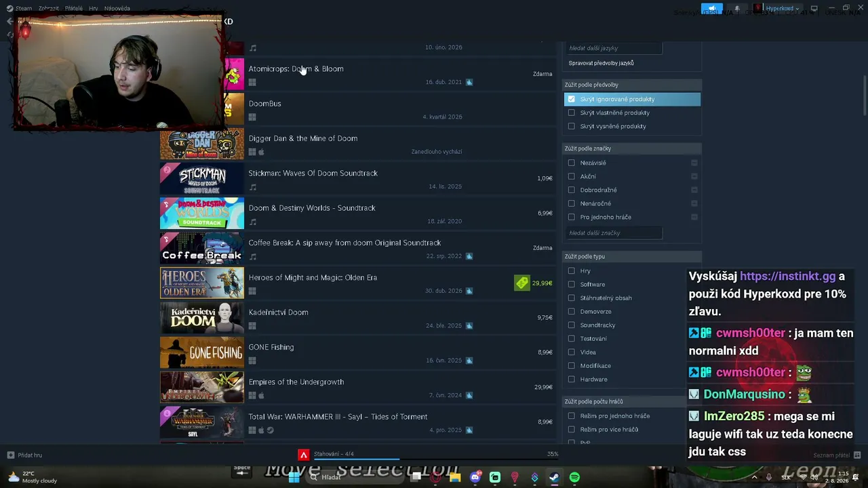Open Coffee Break thumbnail image

pyautogui.click(x=202, y=248)
